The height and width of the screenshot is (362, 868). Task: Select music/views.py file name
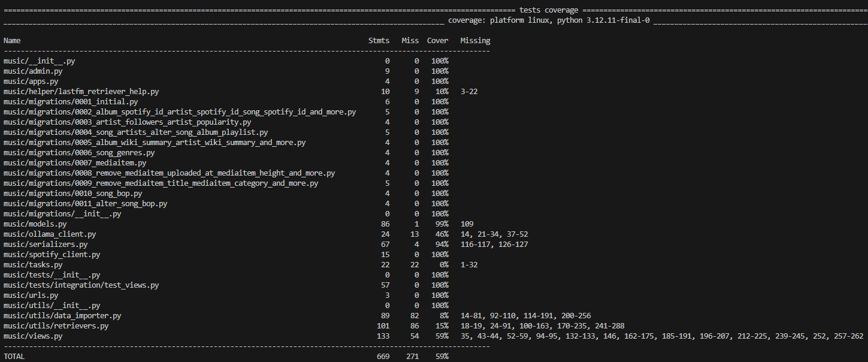pyautogui.click(x=33, y=336)
